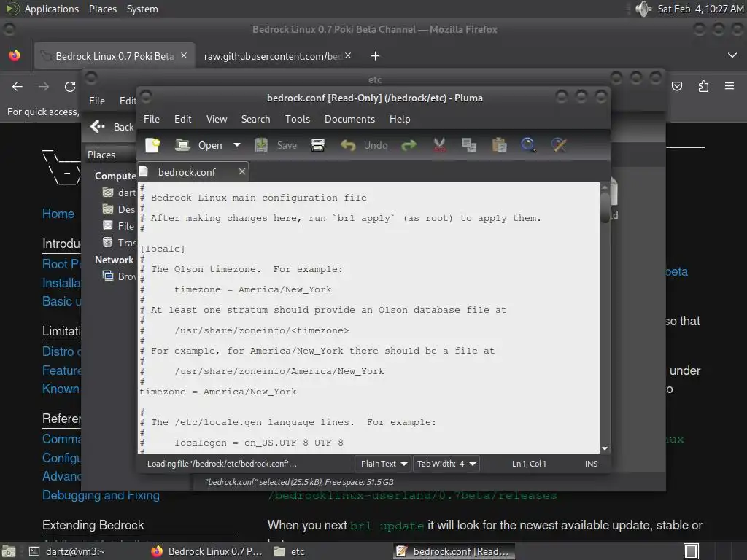Viewport: 747px width, 560px height.
Task: Click the volume speaker icon
Action: (x=643, y=9)
